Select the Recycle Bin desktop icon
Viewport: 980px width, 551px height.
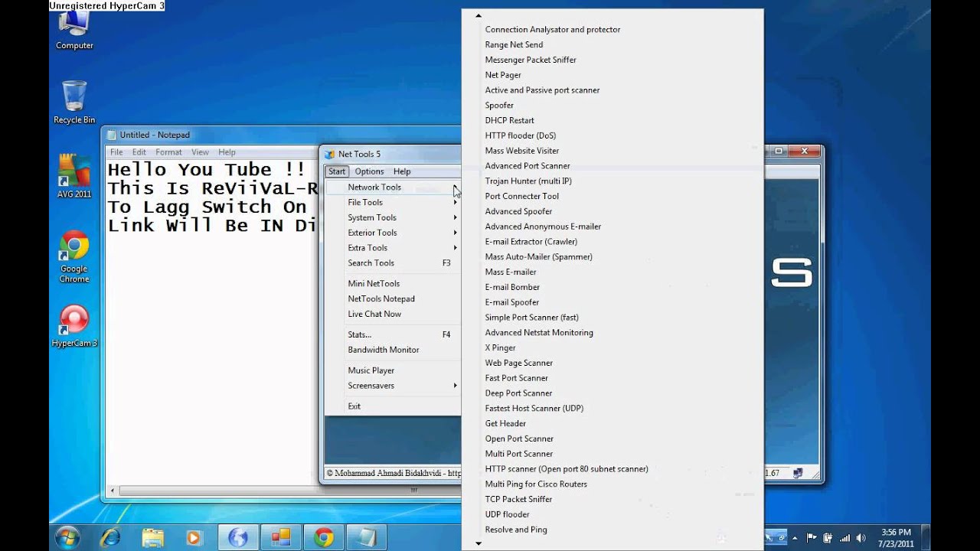pyautogui.click(x=74, y=102)
